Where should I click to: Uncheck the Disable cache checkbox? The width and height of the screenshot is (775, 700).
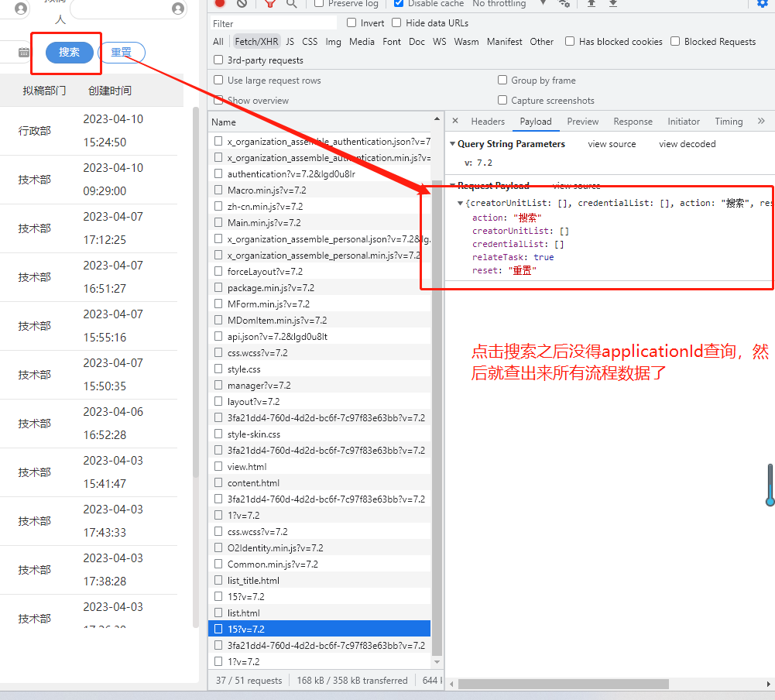coord(400,4)
